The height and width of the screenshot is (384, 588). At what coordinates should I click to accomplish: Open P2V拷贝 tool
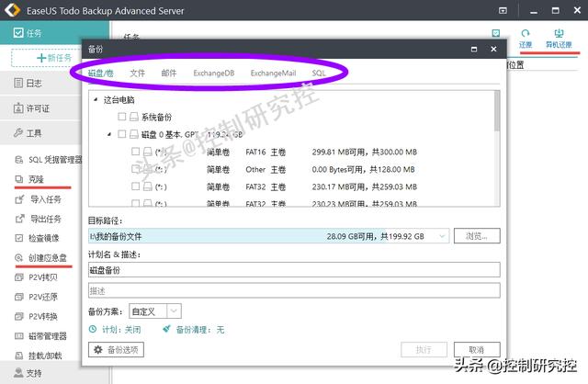[36, 277]
